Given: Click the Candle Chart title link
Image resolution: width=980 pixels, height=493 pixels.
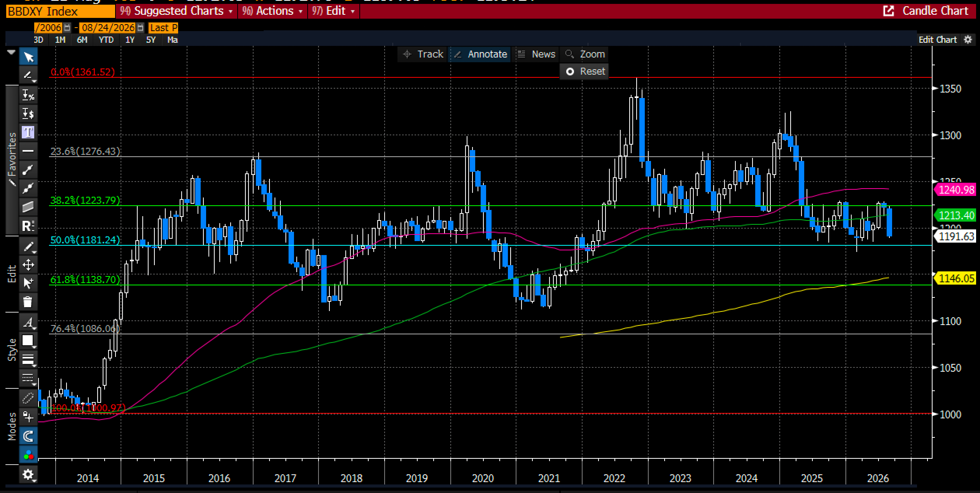Looking at the screenshot, I should [x=935, y=11].
